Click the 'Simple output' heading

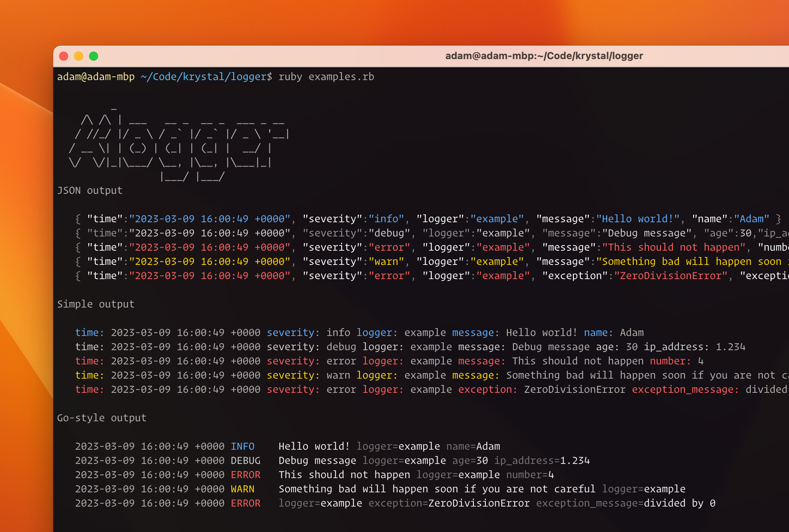pos(96,304)
